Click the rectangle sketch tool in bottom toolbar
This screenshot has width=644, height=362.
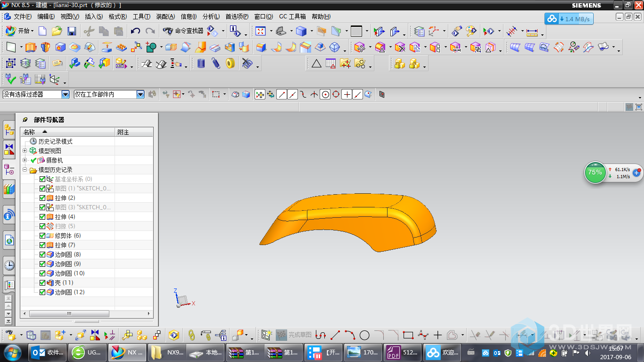[408, 335]
